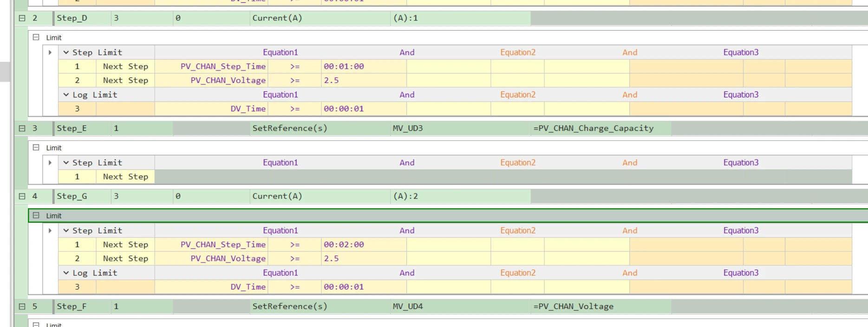This screenshot has height=327, width=868.
Task: Click PV_CHAN_Step_Time in Step_D limit 1
Action: [x=211, y=66]
